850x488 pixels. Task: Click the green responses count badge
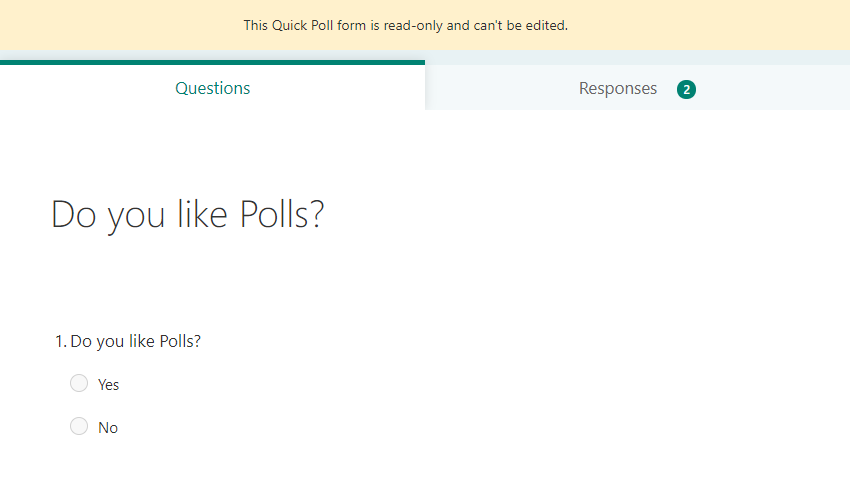pyautogui.click(x=686, y=89)
